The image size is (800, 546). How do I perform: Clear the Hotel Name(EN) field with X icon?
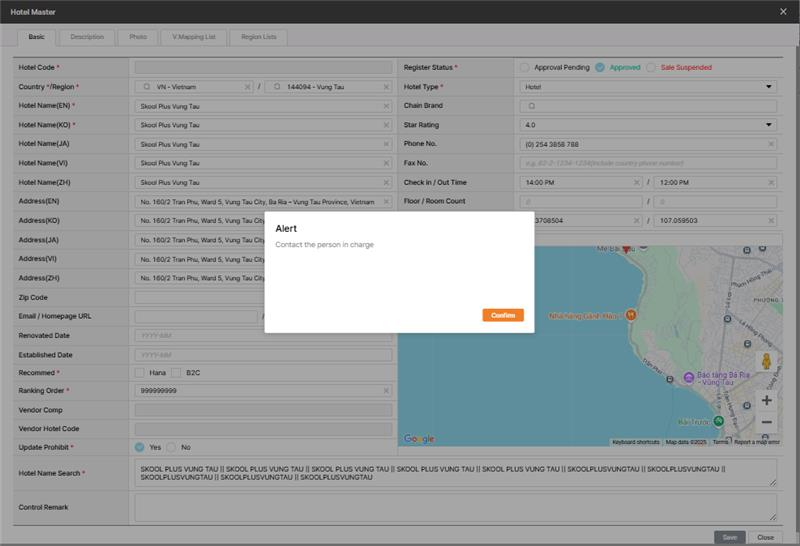(x=386, y=106)
